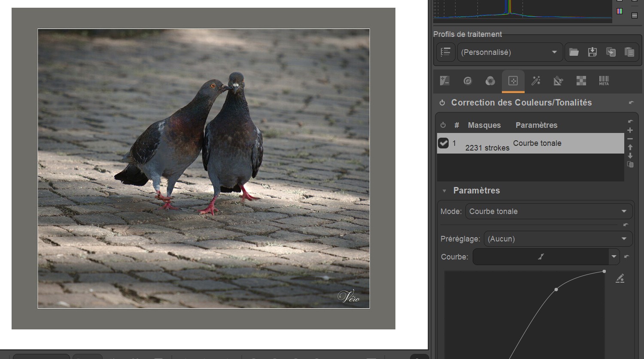Open the Mode dropdown showing Courbe tonale
The width and height of the screenshot is (644, 359).
click(x=549, y=211)
